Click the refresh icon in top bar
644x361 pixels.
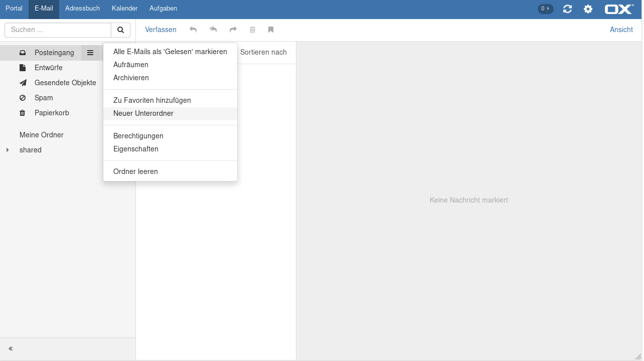click(x=567, y=9)
